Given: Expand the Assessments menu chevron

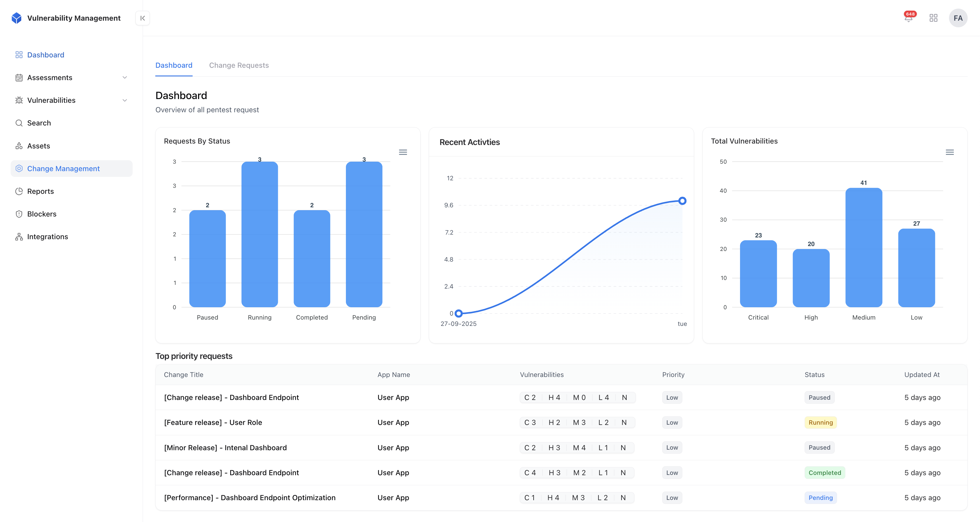Looking at the screenshot, I should coord(124,78).
